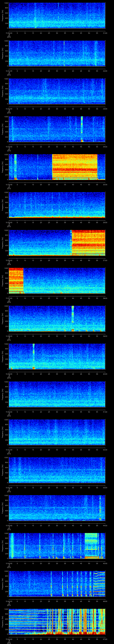This screenshot has height=644, width=114.
Task: Select the spectrogram panel starting at 15:35:00
Action: [57, 205]
